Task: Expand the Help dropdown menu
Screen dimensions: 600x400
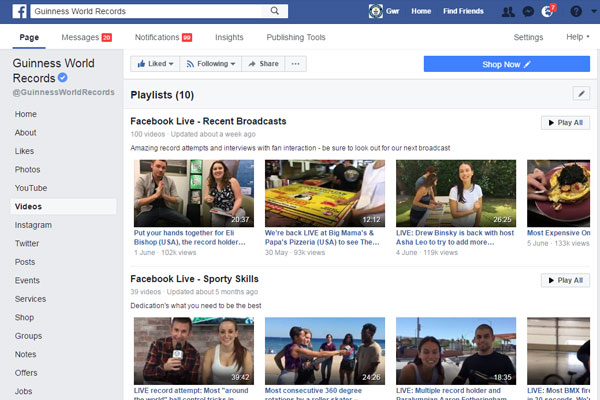Action: [x=577, y=37]
